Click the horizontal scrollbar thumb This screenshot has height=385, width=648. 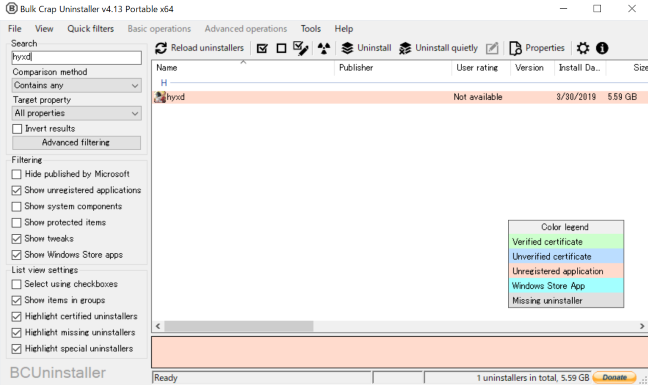(x=239, y=326)
